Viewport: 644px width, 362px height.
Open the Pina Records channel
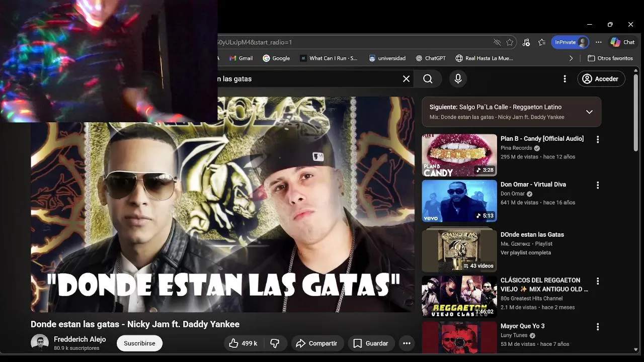[x=516, y=148]
